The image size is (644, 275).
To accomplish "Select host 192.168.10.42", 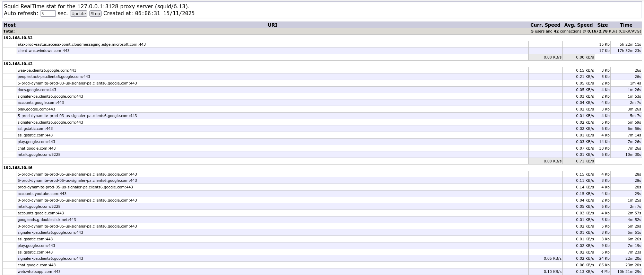I will [18, 64].
